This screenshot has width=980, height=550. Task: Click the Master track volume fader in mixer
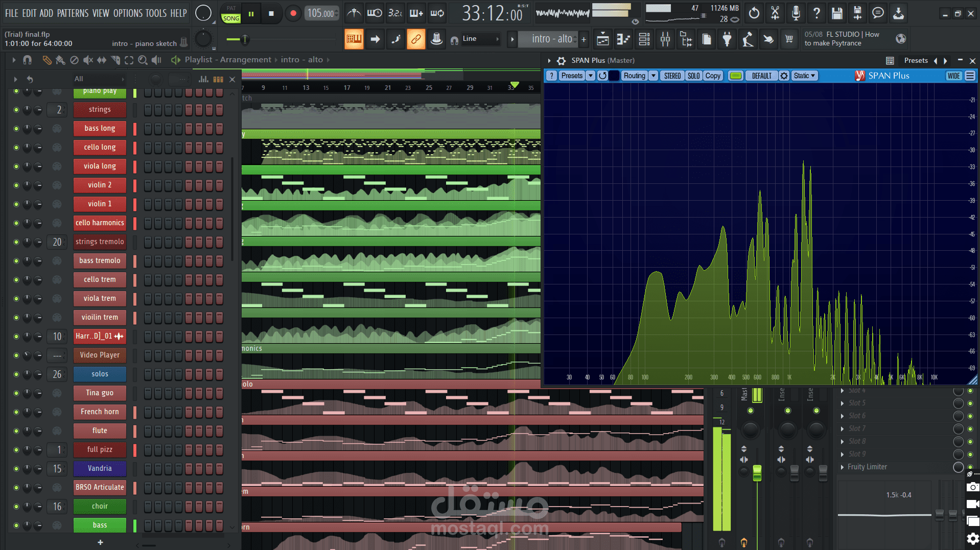click(x=757, y=472)
